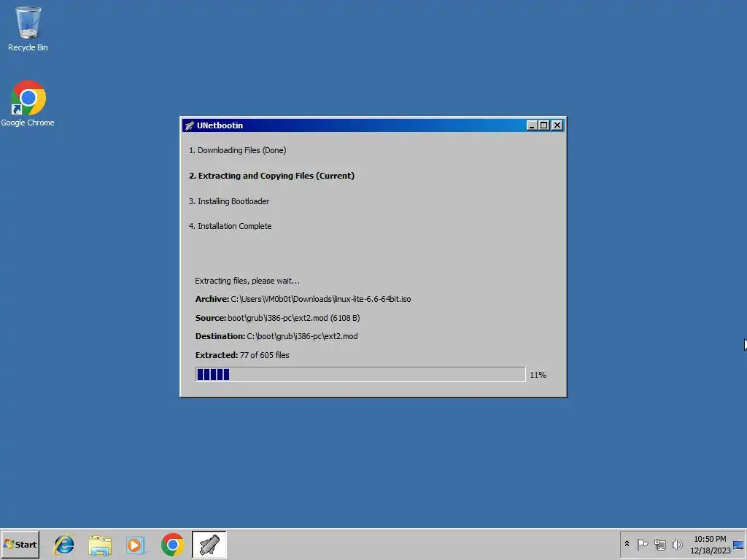Open the Start menu
The width and height of the screenshot is (747, 560).
pyautogui.click(x=20, y=544)
